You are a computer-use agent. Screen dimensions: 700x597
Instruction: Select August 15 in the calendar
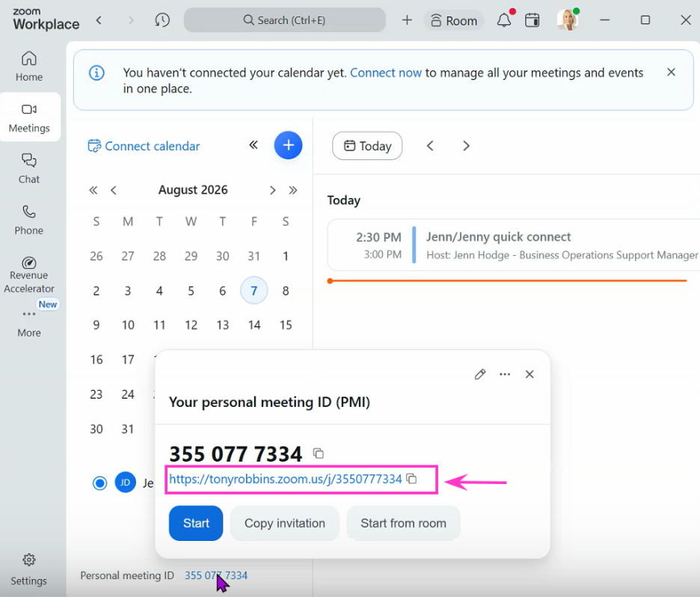click(286, 325)
